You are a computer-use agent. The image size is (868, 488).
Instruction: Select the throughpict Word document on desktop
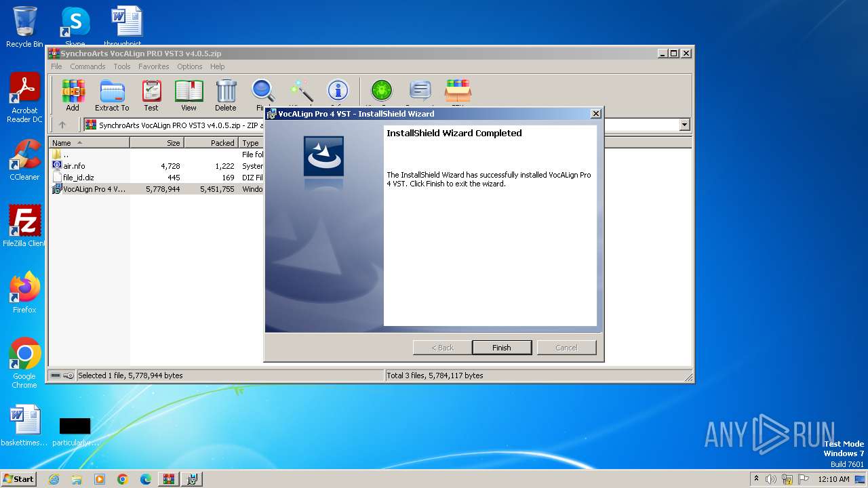[x=126, y=26]
